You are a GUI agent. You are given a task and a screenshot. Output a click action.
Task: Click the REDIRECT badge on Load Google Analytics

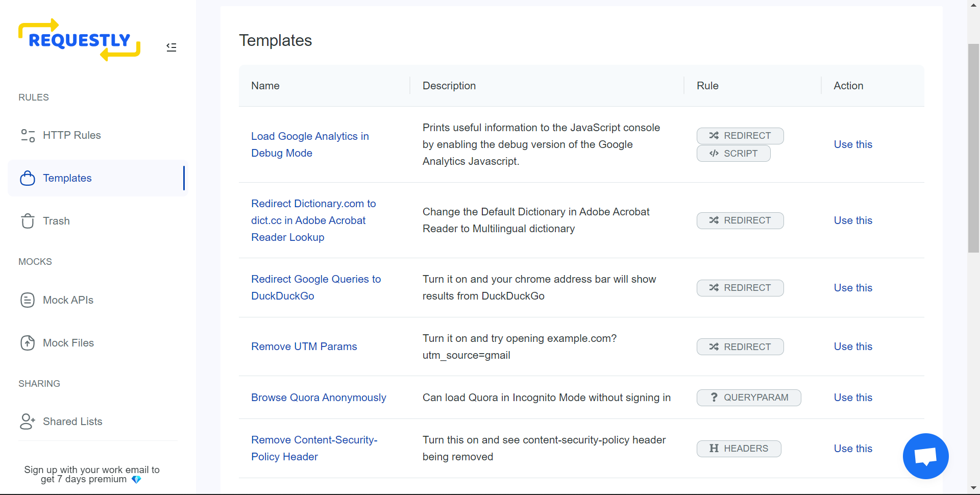740,136
